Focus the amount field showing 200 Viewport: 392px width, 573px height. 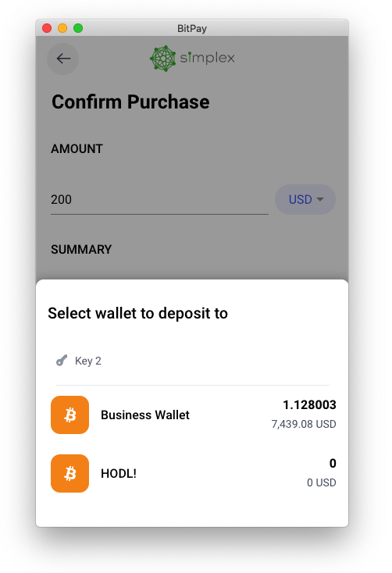click(x=159, y=200)
